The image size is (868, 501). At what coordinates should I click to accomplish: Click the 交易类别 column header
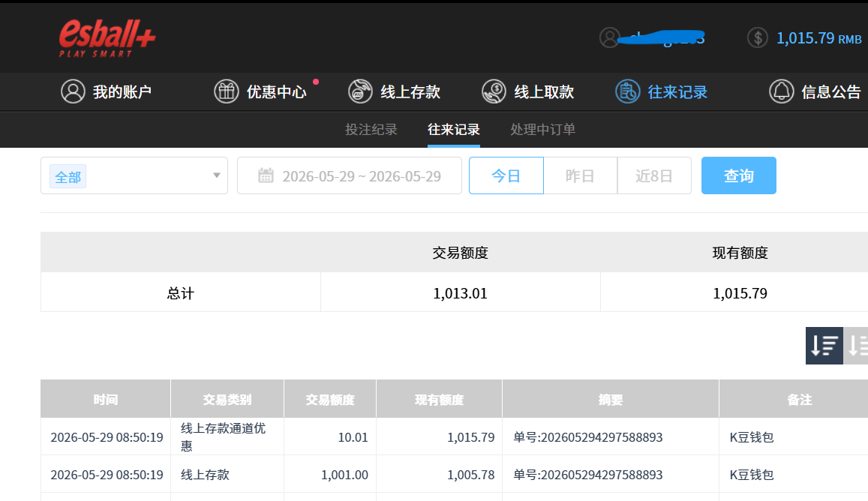tap(227, 399)
